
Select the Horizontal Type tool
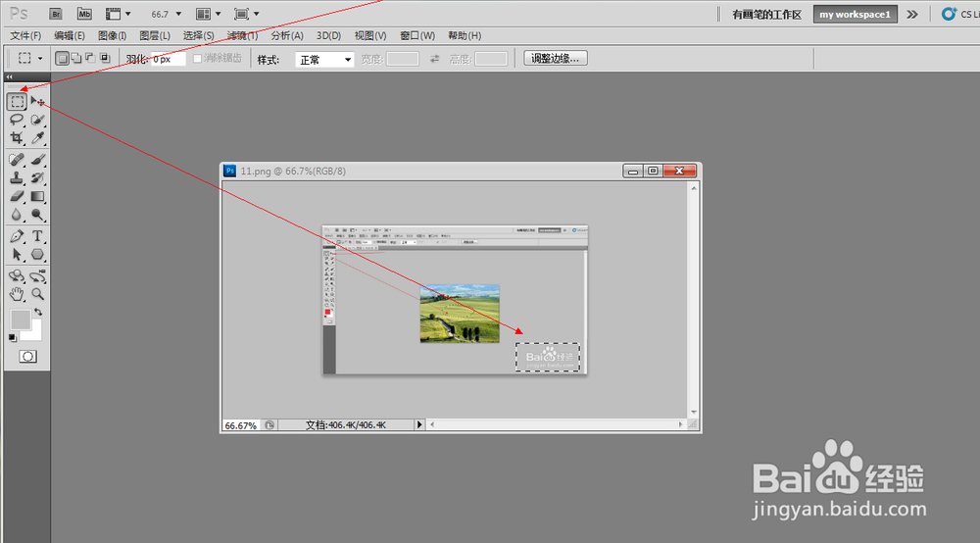37,236
